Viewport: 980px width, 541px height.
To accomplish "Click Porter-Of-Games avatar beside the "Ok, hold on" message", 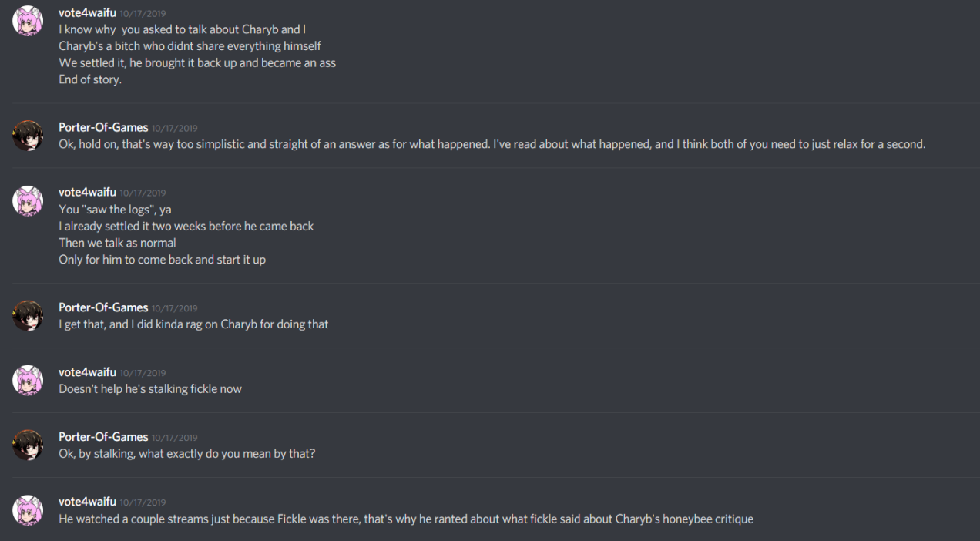I will tap(28, 136).
